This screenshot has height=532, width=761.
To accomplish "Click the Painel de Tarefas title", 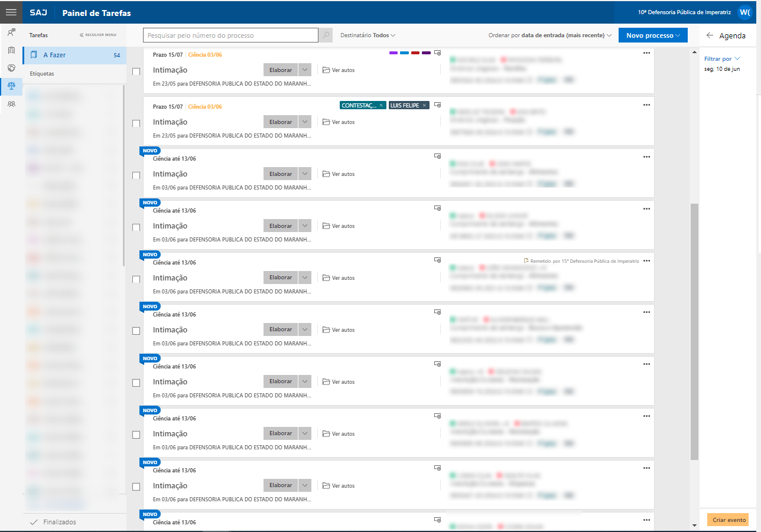I will 97,12.
